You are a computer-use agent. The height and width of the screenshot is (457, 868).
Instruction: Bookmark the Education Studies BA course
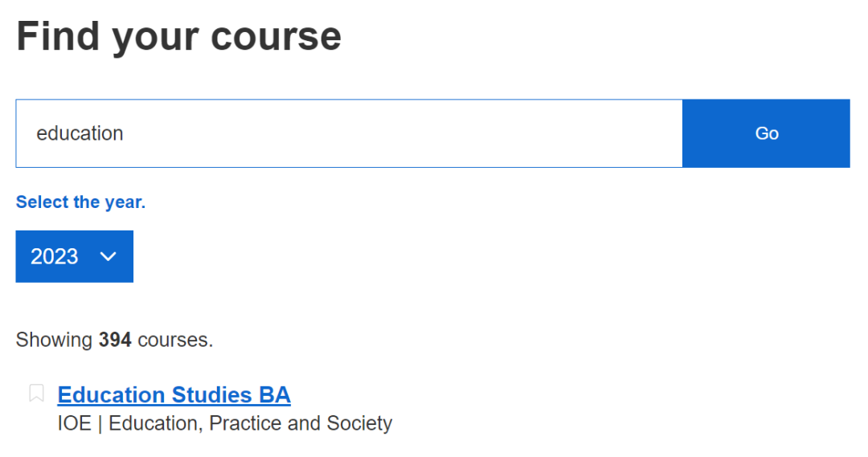[36, 394]
